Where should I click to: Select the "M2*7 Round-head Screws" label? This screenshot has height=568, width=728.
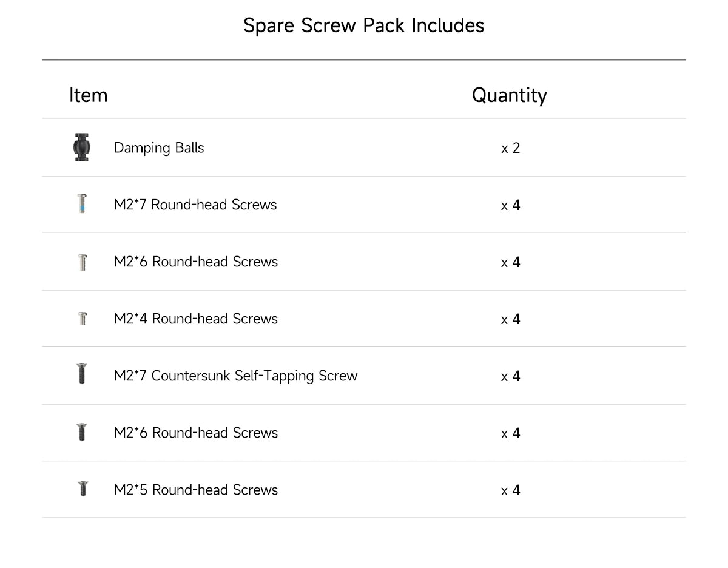coord(195,205)
